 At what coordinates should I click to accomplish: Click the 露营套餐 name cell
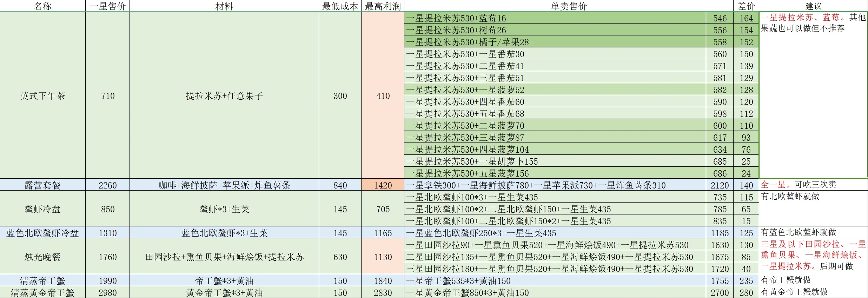(42, 185)
